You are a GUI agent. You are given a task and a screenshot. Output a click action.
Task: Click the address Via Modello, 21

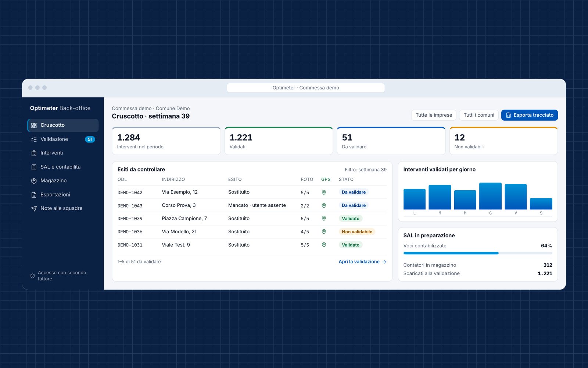coord(179,232)
